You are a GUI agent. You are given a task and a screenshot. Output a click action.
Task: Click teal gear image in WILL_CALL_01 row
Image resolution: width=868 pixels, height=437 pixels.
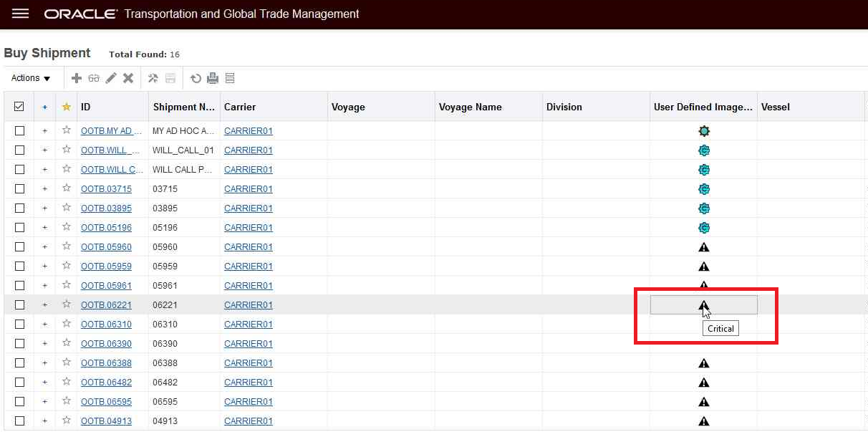(x=704, y=150)
